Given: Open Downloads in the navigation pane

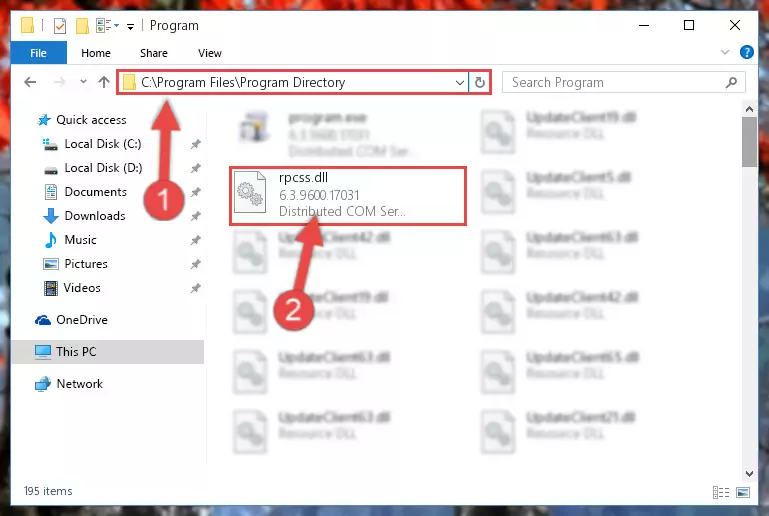Looking at the screenshot, I should pos(95,216).
